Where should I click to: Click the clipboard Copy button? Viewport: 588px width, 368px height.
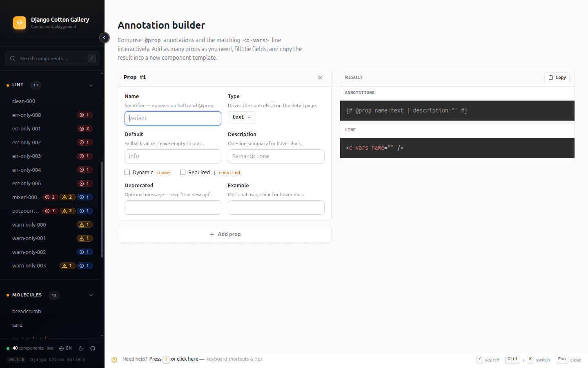click(557, 78)
